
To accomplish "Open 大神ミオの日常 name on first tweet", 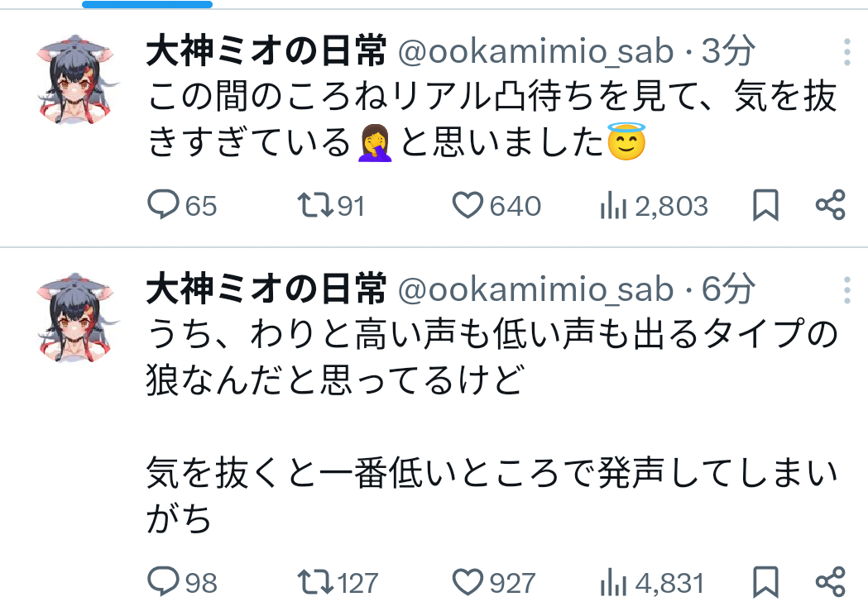I will (x=266, y=53).
